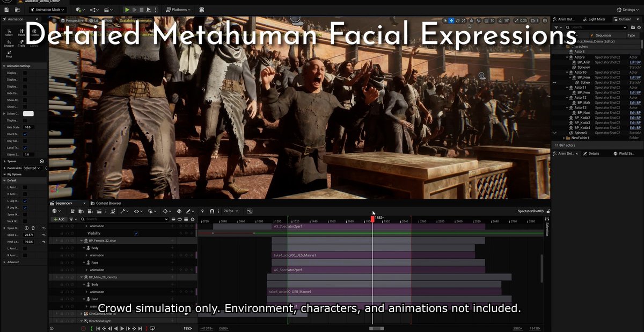This screenshot has height=332, width=644.
Task: Click the Save icon in the top toolbar
Action: click(x=6, y=10)
